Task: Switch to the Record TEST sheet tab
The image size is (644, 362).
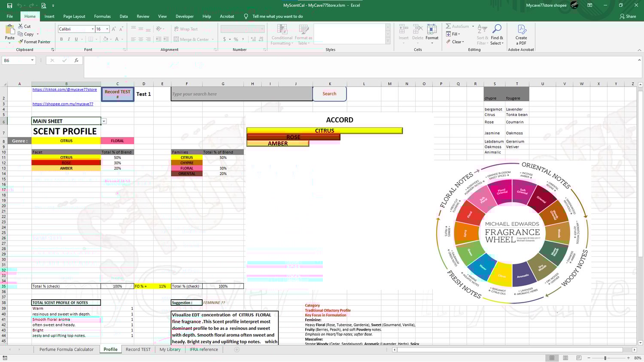Action: coord(138,350)
